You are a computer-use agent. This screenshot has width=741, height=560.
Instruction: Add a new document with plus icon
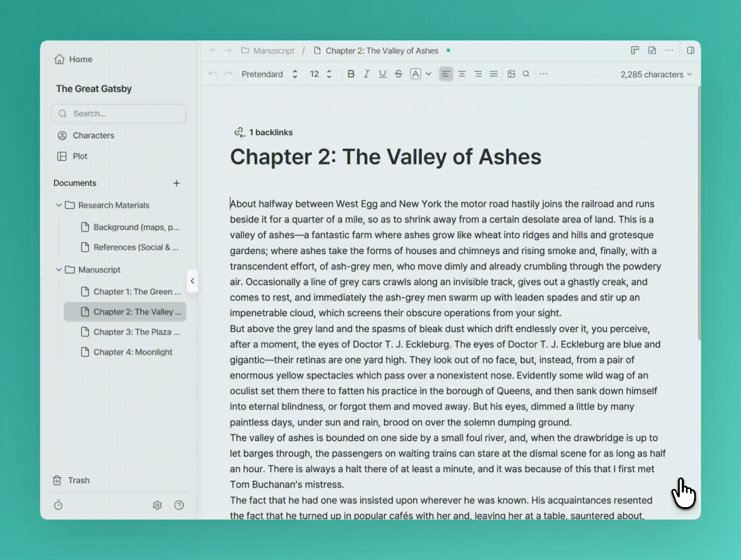[x=176, y=183]
